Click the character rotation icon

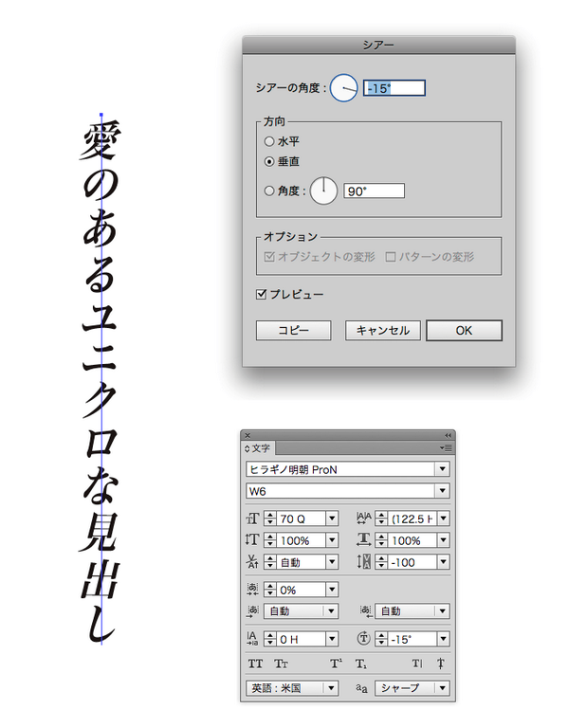click(x=363, y=639)
